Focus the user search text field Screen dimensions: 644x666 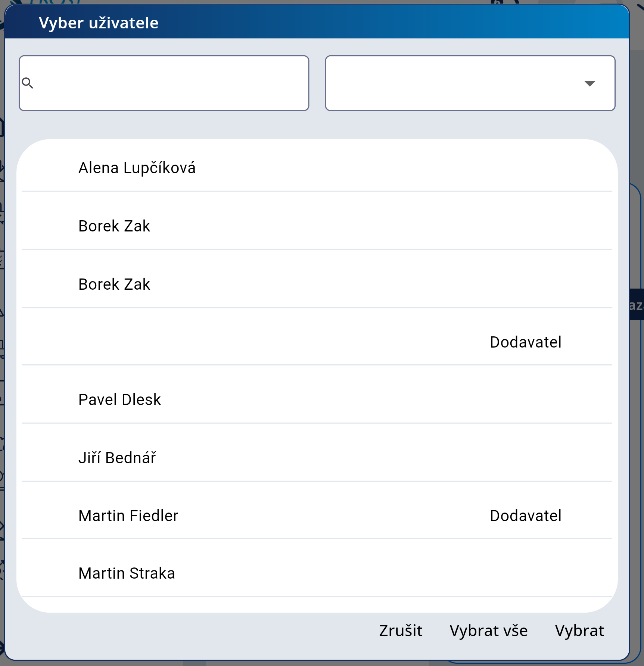tap(172, 83)
